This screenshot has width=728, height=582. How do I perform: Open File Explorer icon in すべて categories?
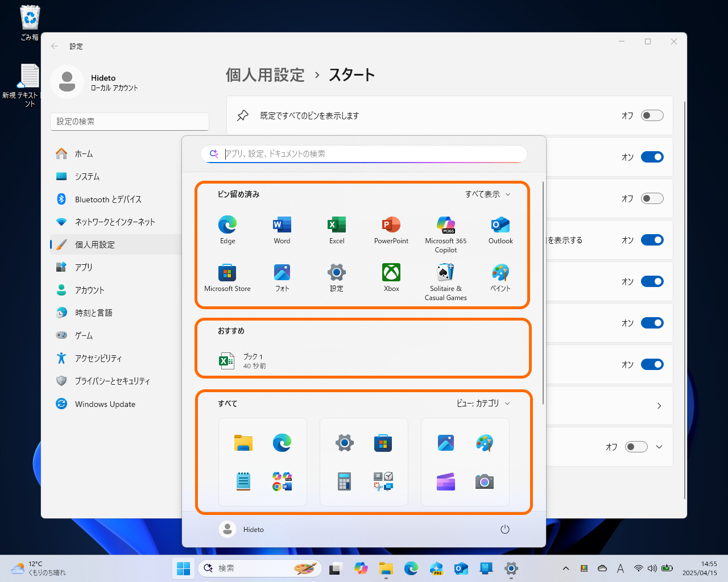pyautogui.click(x=243, y=443)
